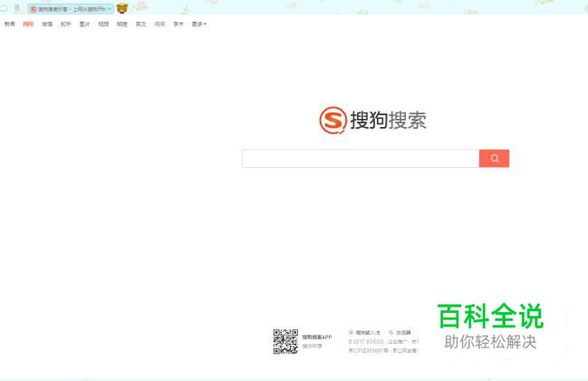Open the 学术 academic search category
The width and height of the screenshot is (588, 381).
click(x=178, y=24)
